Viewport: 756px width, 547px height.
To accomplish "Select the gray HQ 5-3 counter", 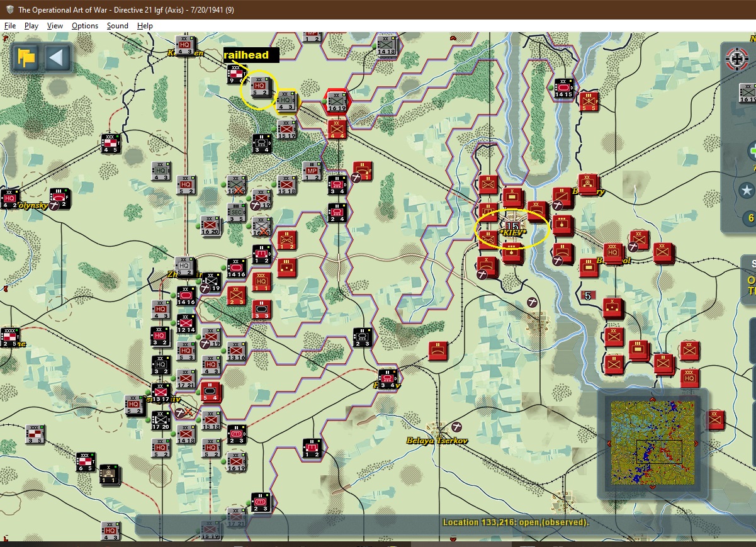I will coord(186,351).
